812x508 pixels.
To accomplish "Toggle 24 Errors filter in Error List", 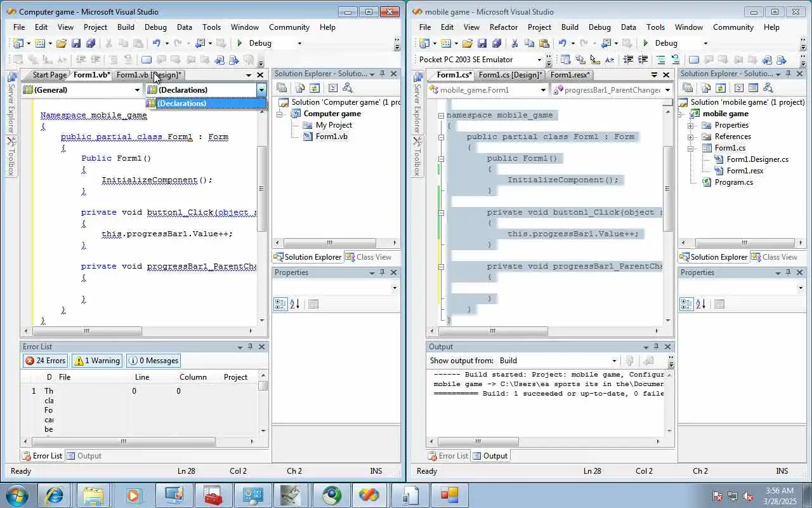I will coord(46,361).
